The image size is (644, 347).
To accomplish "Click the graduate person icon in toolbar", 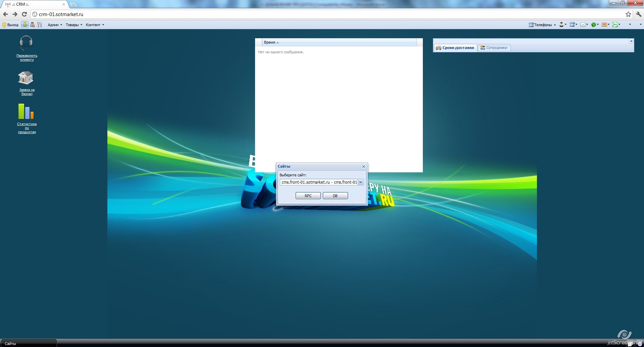I will coord(561,24).
